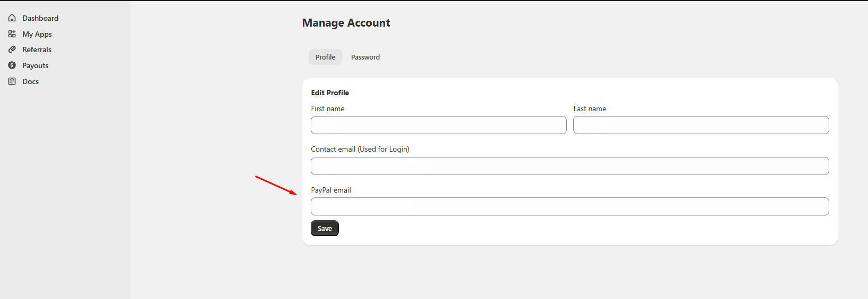Open Docs text link in sidebar
Viewport: 868px width, 299px height.
coord(30,81)
